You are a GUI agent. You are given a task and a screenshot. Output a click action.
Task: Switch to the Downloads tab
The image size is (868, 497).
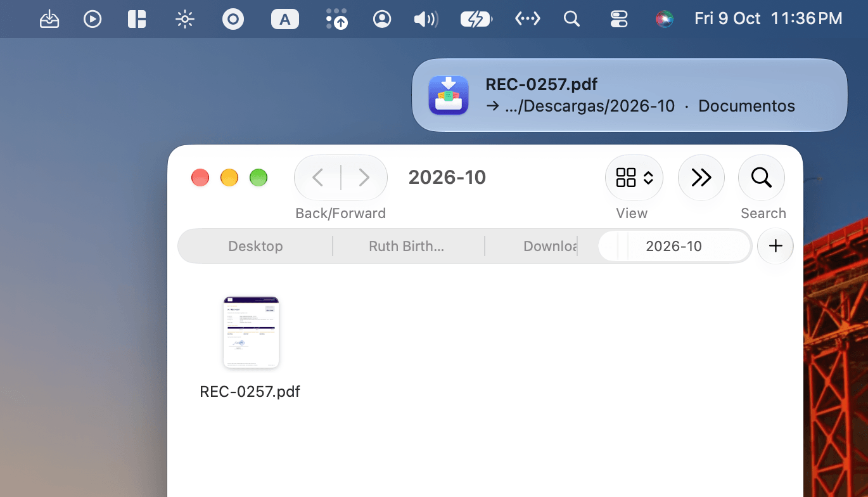pyautogui.click(x=542, y=246)
